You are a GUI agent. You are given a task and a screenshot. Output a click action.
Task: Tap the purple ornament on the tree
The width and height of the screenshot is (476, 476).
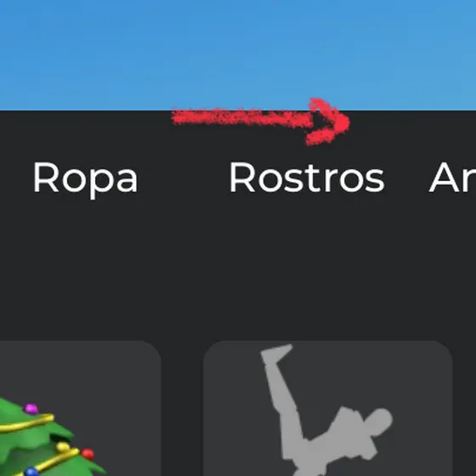pos(31,409)
